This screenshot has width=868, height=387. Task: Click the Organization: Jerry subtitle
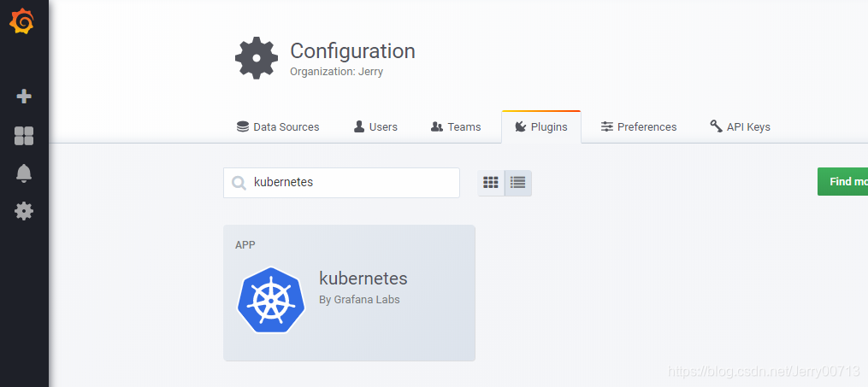click(x=337, y=71)
